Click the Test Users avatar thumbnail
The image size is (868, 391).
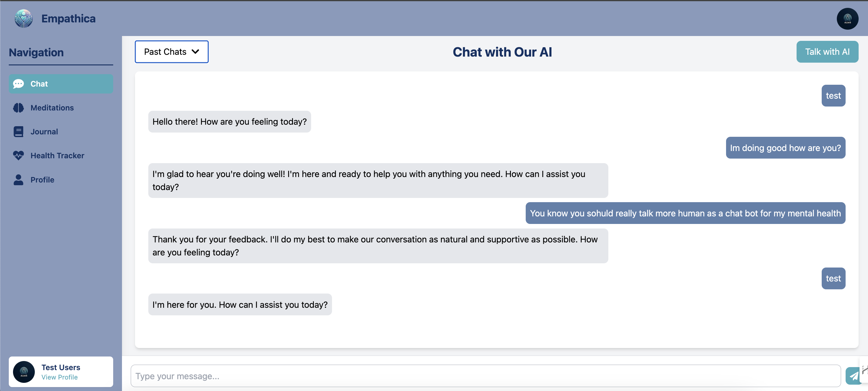(x=24, y=372)
